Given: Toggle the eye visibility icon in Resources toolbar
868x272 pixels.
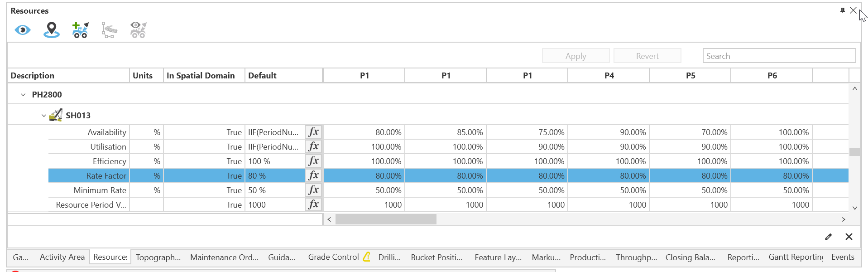Looking at the screenshot, I should click(23, 30).
